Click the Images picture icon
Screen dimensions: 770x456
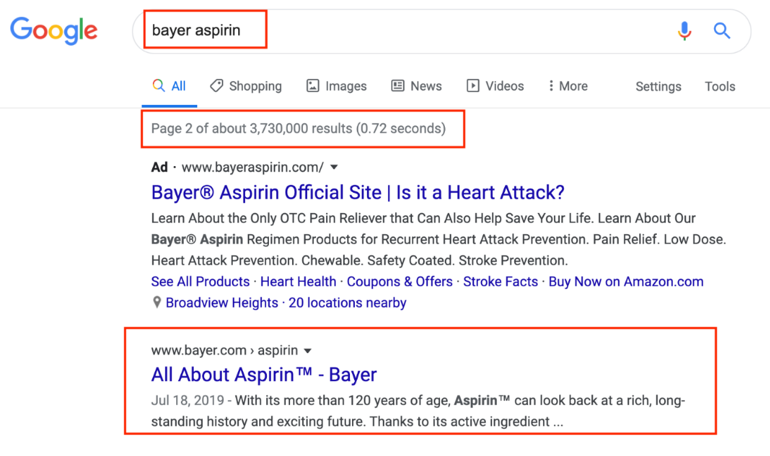[313, 86]
